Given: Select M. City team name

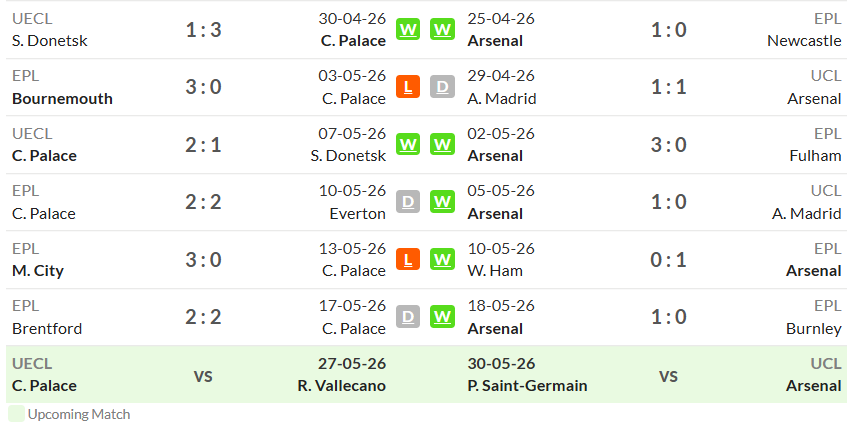Looking at the screenshot, I should point(38,271).
